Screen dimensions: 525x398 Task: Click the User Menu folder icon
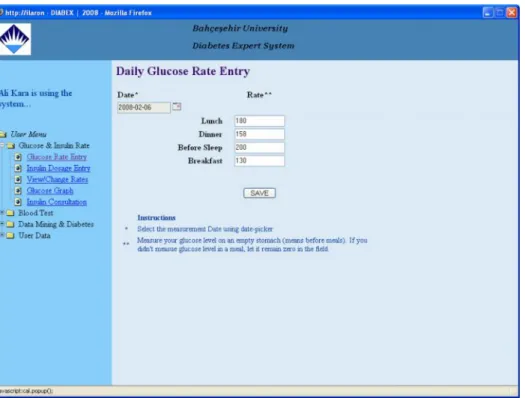coord(3,135)
